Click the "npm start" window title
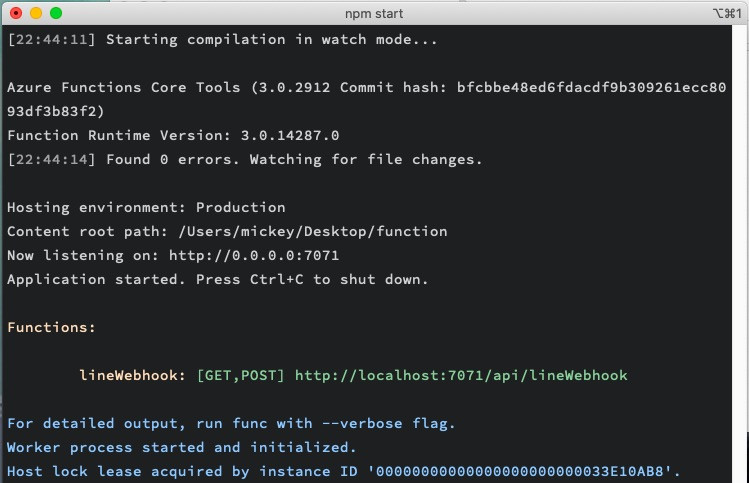Viewport: 749px width, 483px height. pos(374,13)
